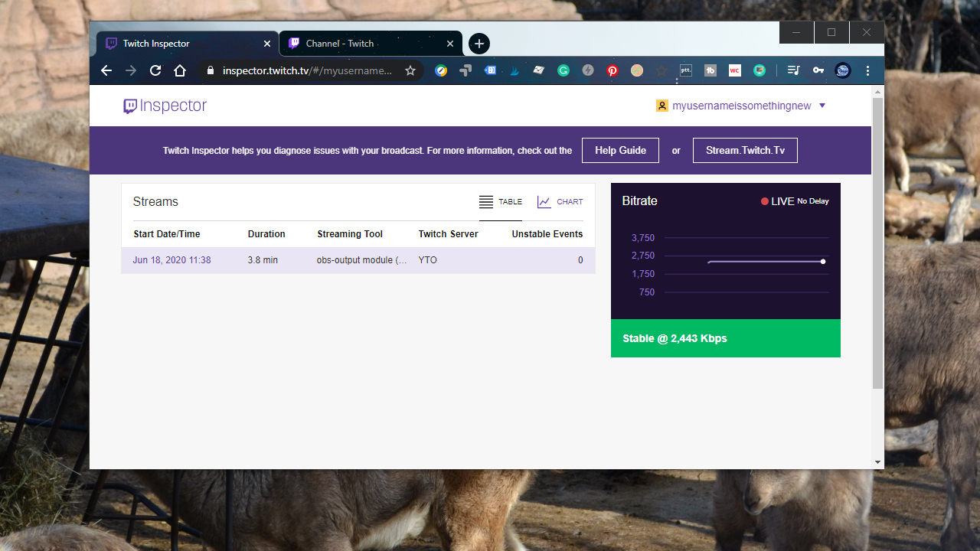
Task: View site security lock information
Action: (211, 70)
